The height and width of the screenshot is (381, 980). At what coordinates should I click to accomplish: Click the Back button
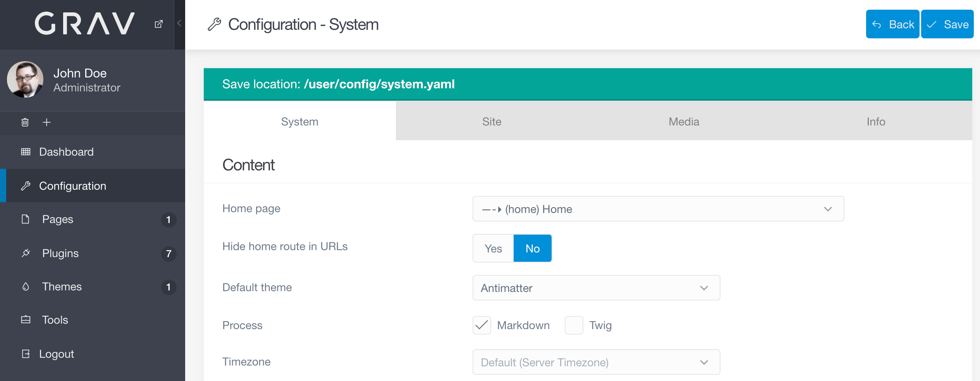coord(892,24)
